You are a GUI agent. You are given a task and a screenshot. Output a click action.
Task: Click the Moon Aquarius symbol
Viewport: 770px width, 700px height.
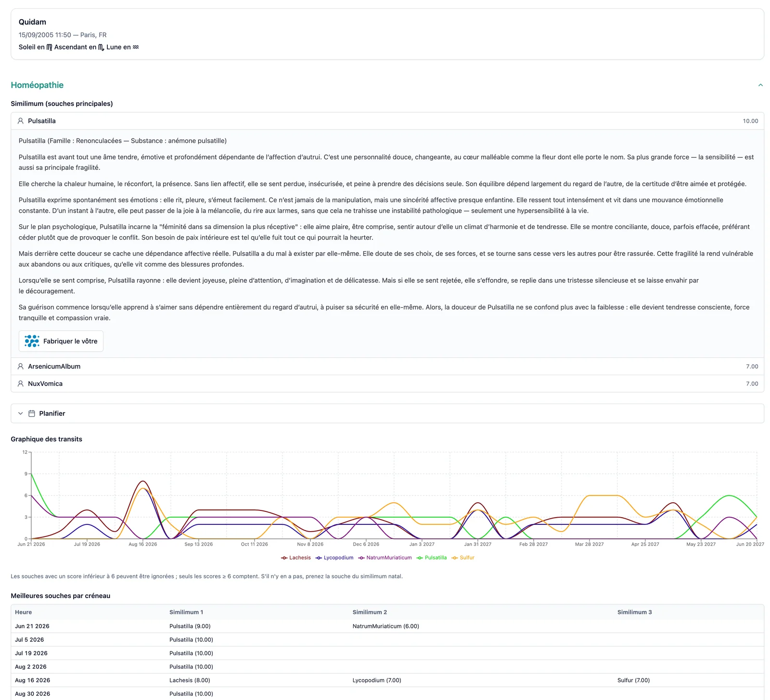click(x=136, y=47)
